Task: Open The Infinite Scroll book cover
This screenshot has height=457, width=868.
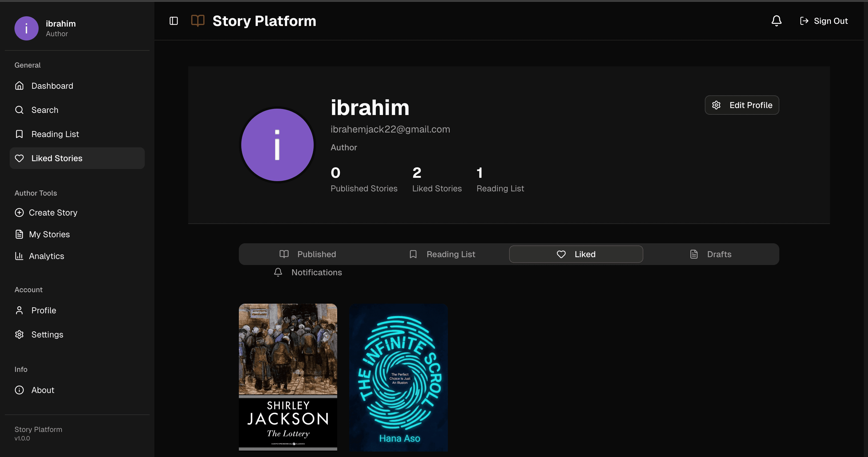Action: pos(399,377)
